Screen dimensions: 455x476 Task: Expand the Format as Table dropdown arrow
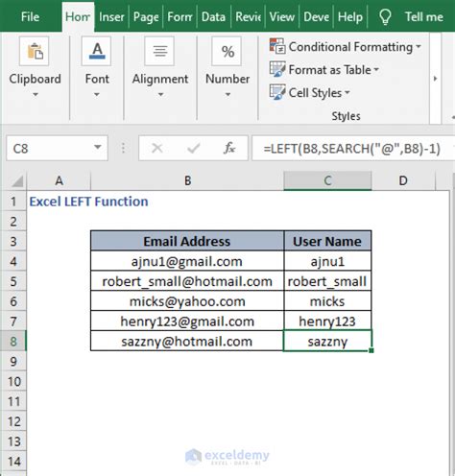tap(376, 69)
